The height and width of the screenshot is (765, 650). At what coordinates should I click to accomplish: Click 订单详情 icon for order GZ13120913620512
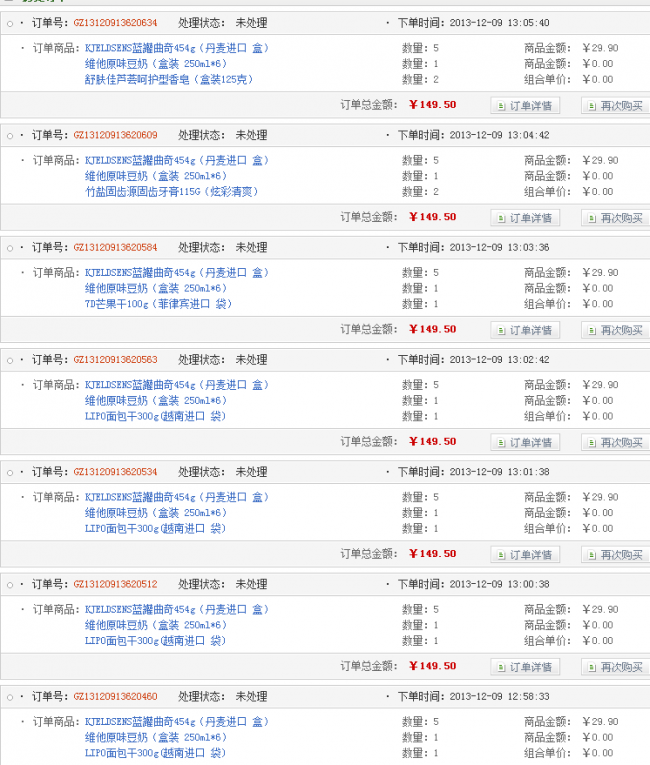[500, 667]
